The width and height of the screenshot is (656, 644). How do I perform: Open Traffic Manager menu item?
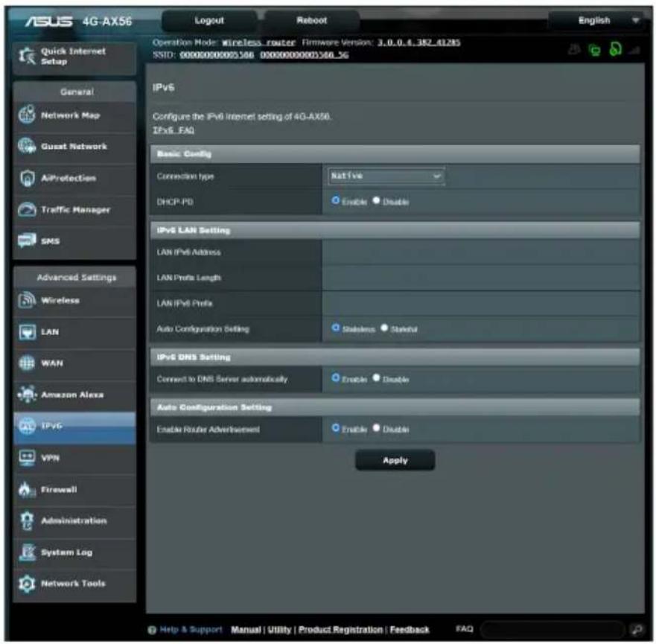(74, 209)
